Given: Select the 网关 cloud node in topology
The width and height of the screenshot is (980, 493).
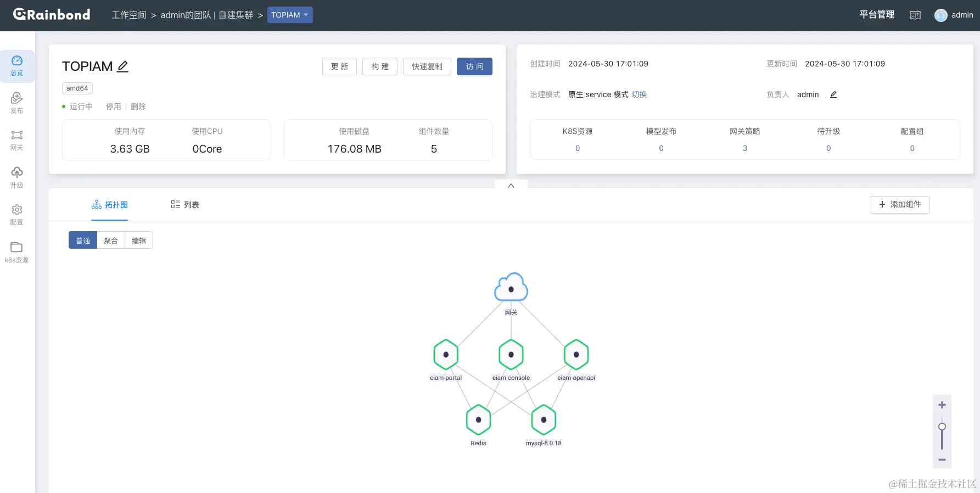Looking at the screenshot, I should coord(511,288).
